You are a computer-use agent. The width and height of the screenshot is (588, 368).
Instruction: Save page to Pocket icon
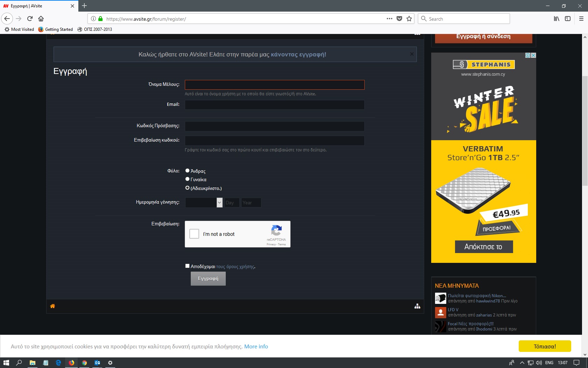399,19
